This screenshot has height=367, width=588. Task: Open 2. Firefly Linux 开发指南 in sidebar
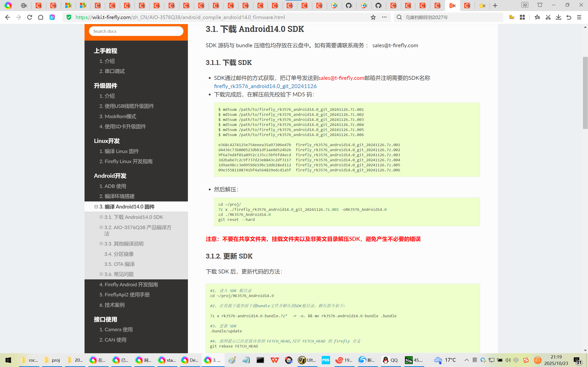pyautogui.click(x=126, y=161)
